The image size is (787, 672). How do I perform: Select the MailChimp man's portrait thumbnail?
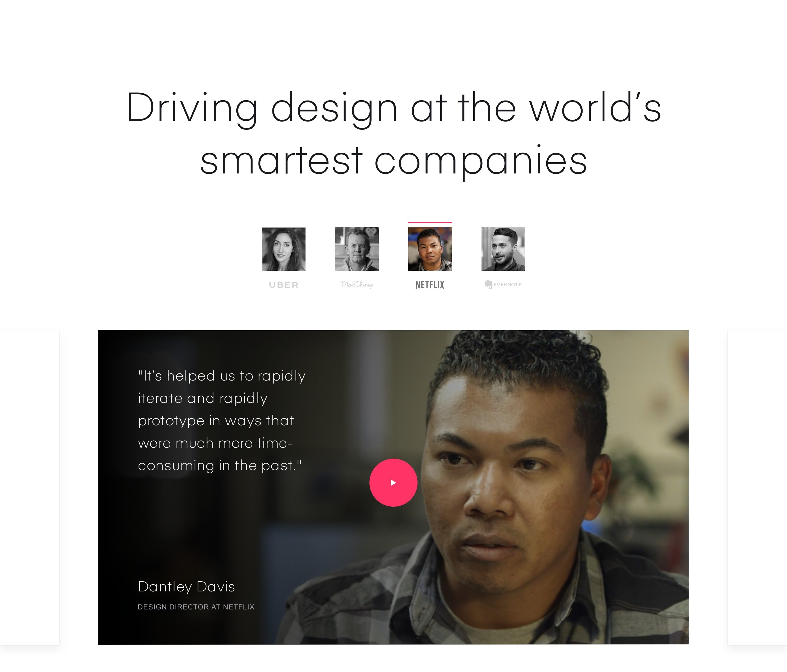click(357, 249)
